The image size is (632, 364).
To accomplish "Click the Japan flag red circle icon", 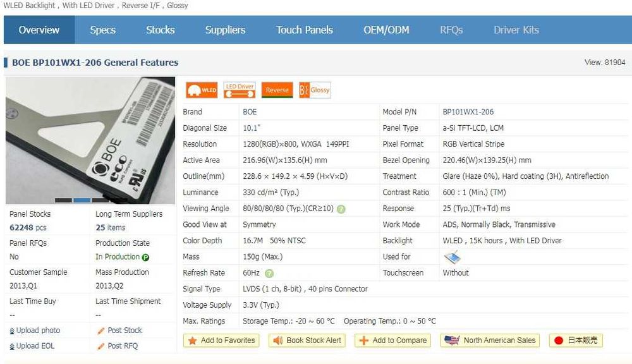I will [558, 341].
